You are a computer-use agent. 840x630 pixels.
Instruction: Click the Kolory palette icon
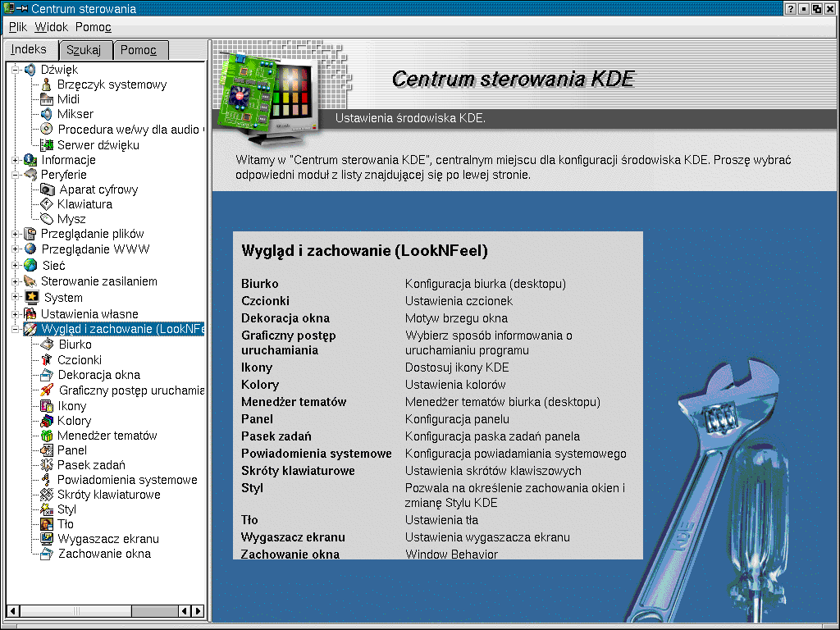click(x=47, y=421)
